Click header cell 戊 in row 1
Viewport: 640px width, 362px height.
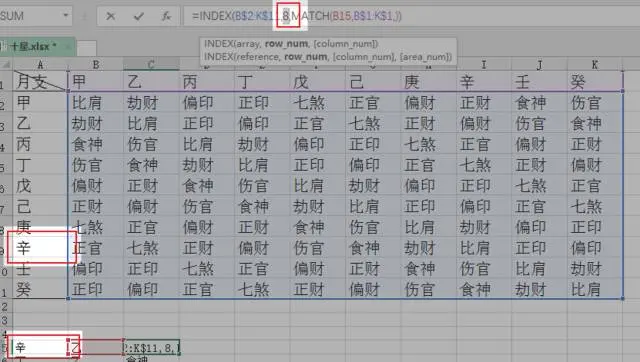click(317, 82)
